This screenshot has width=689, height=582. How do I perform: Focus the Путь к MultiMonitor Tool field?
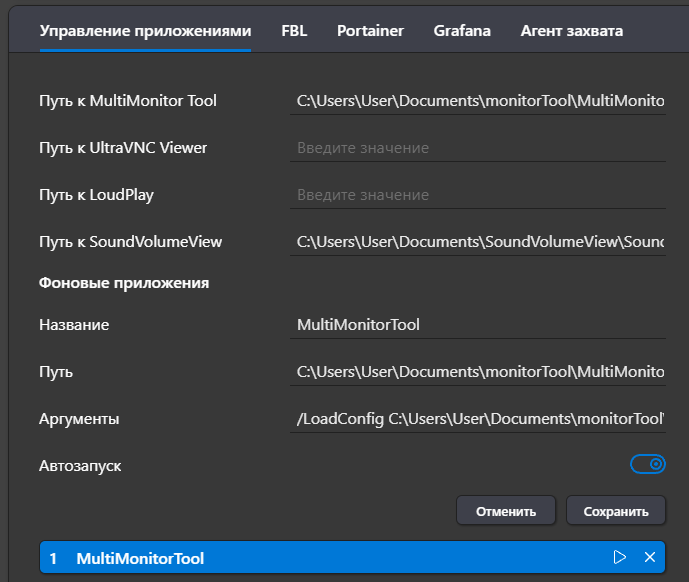(x=478, y=101)
